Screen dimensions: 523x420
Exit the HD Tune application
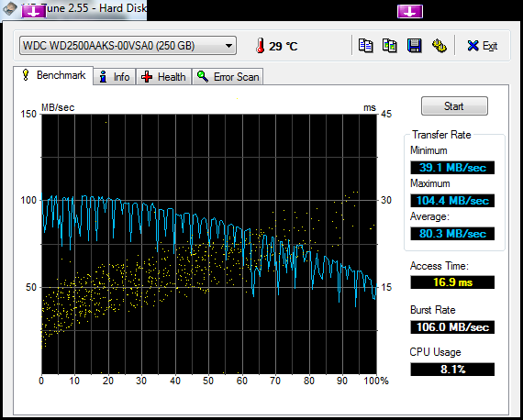(x=483, y=46)
